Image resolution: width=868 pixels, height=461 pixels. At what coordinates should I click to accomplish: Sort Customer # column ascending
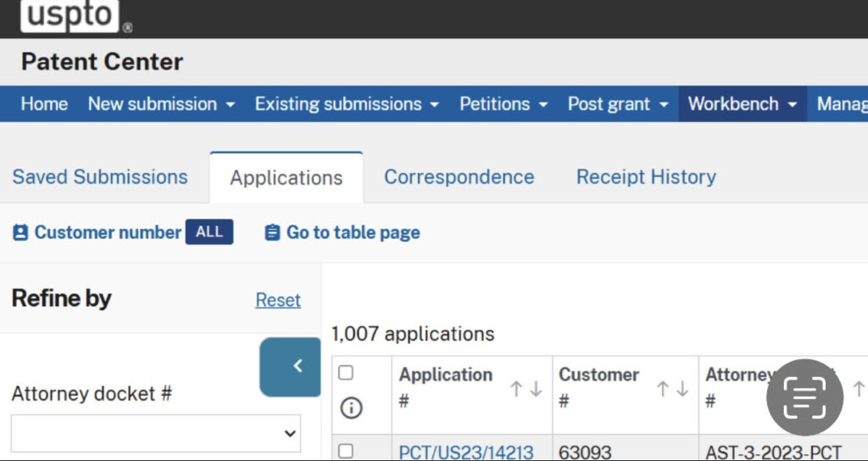pos(664,389)
